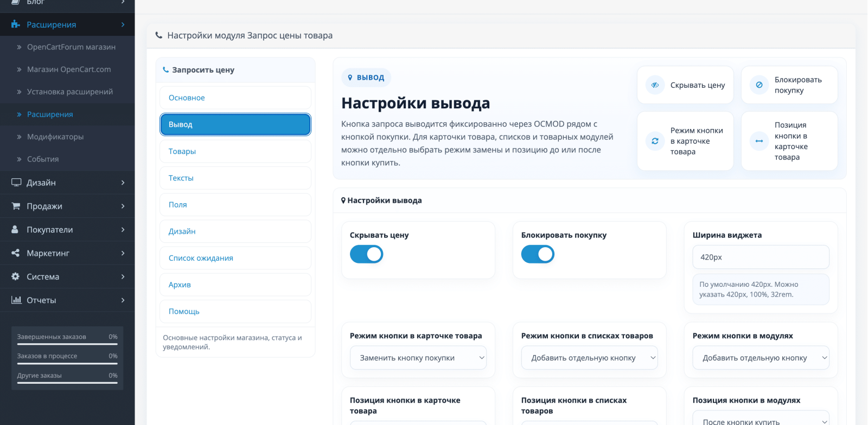Click the crossed-eye icon on Скрывать цену card

[655, 85]
